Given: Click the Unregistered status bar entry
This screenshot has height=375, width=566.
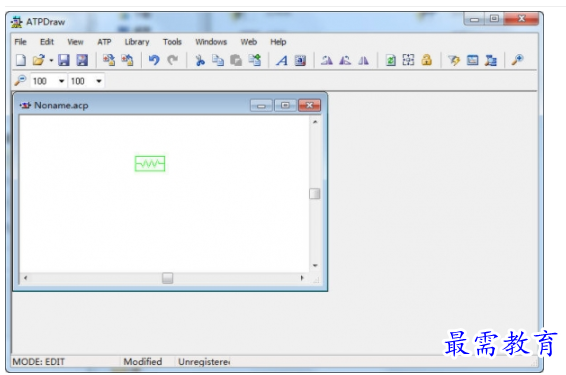Looking at the screenshot, I should click(x=204, y=362).
